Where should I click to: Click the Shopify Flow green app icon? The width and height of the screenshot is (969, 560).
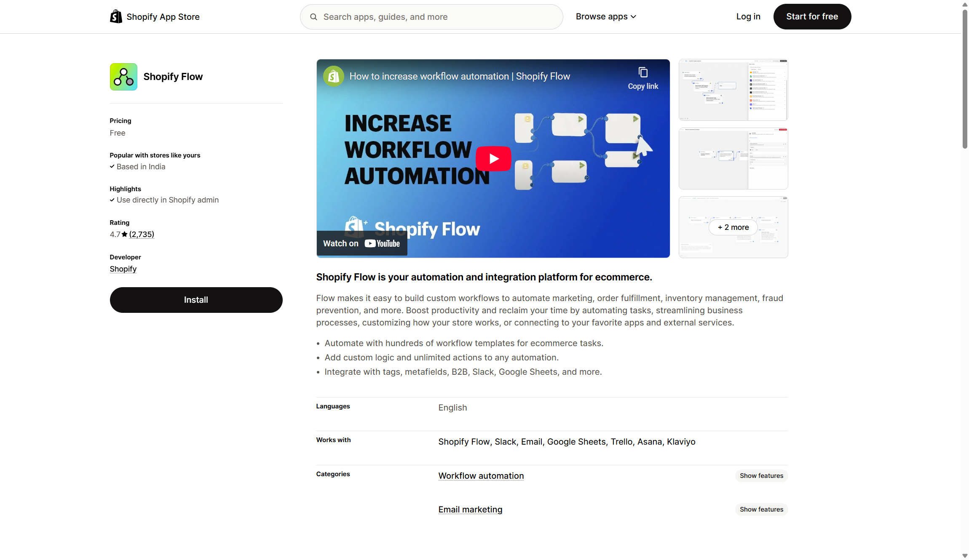click(123, 77)
